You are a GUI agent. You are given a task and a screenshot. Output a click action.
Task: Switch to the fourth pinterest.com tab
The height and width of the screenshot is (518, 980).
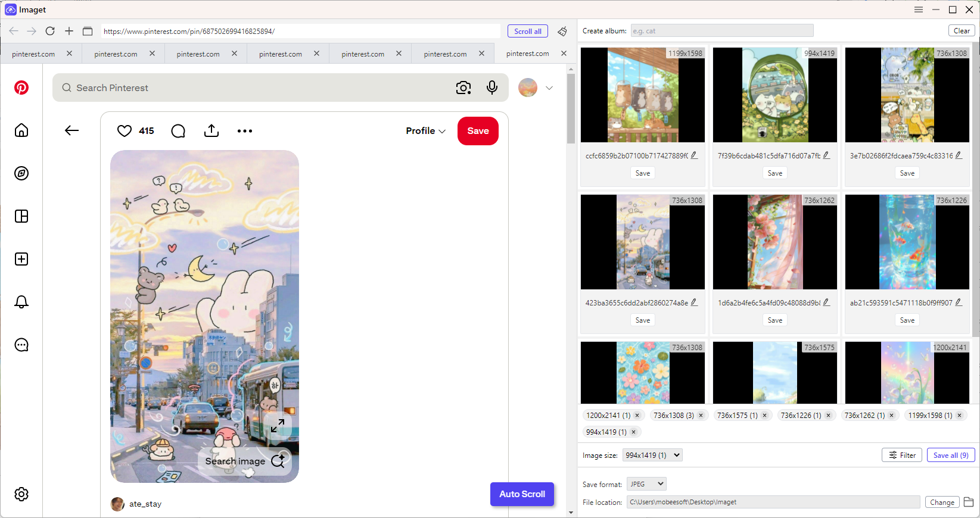tap(281, 54)
